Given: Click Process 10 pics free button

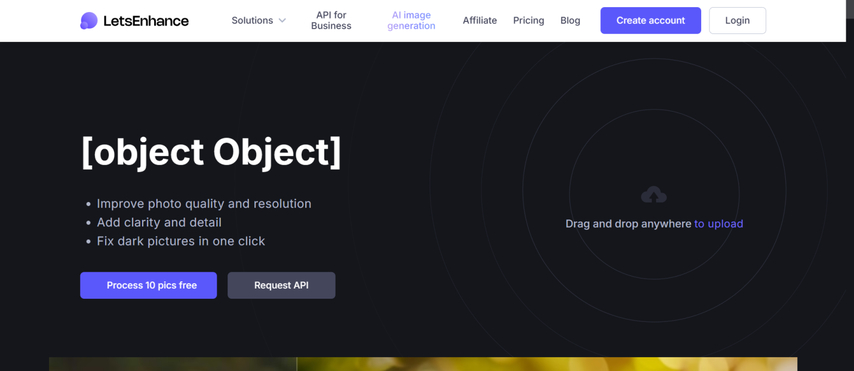Looking at the screenshot, I should pyautogui.click(x=148, y=285).
